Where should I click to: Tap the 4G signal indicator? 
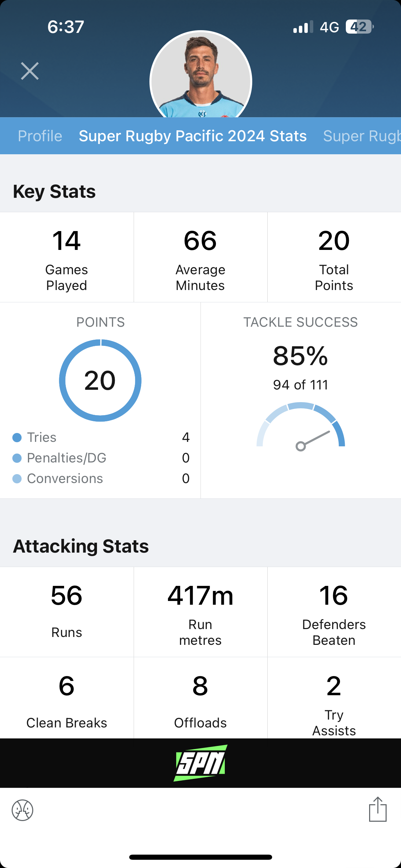pos(329,27)
